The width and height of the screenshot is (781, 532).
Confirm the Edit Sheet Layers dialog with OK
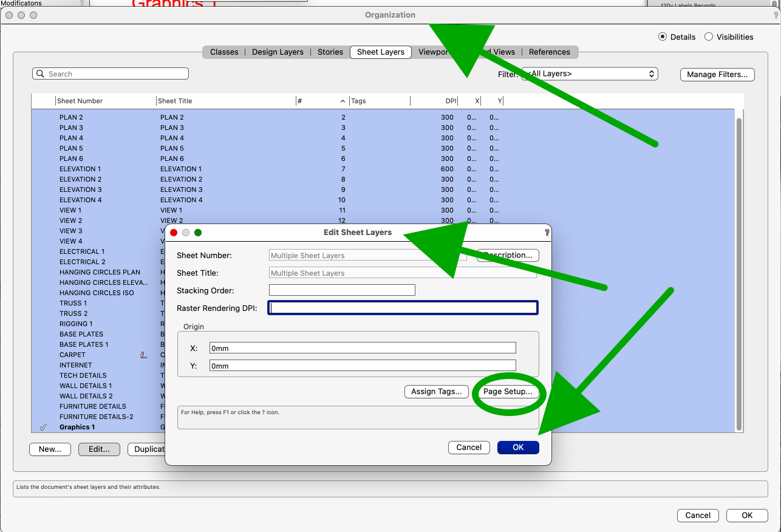point(518,447)
